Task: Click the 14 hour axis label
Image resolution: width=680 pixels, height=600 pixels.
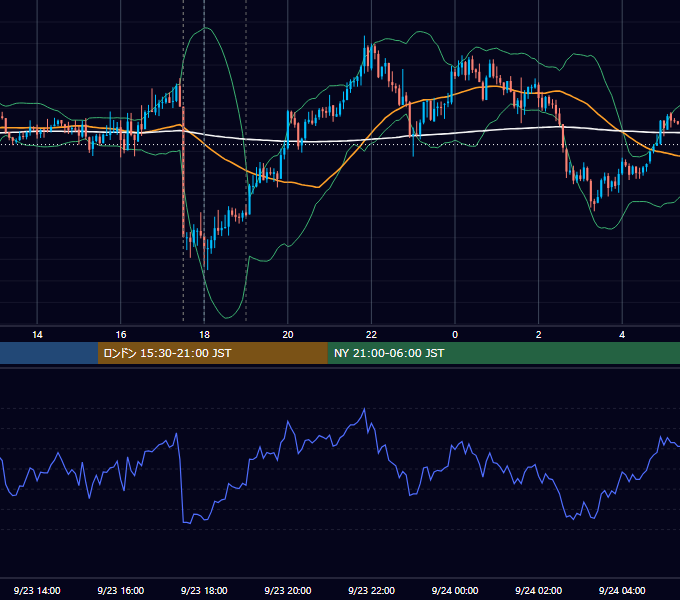Action: point(37,335)
